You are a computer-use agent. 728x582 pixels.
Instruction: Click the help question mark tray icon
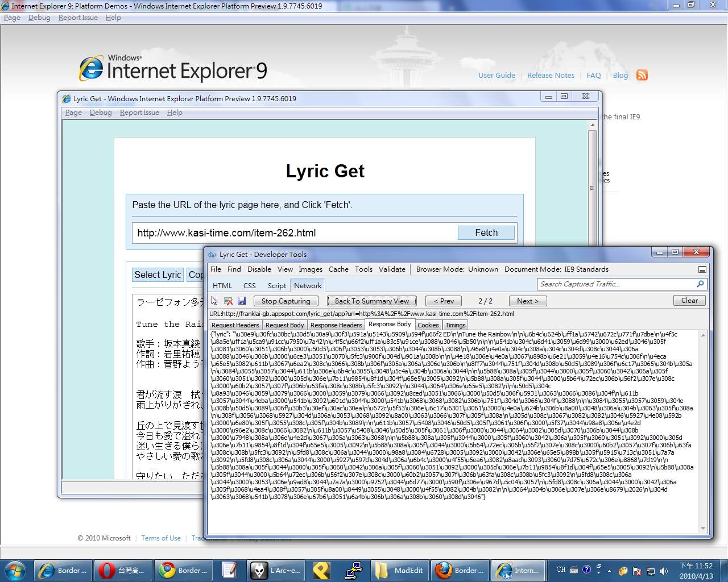coord(586,569)
